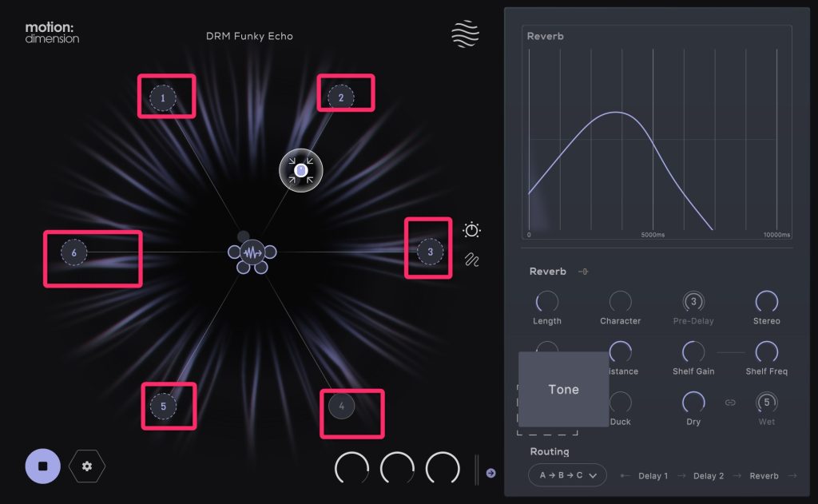
Task: Click the Stereo knob
Action: pos(766,302)
